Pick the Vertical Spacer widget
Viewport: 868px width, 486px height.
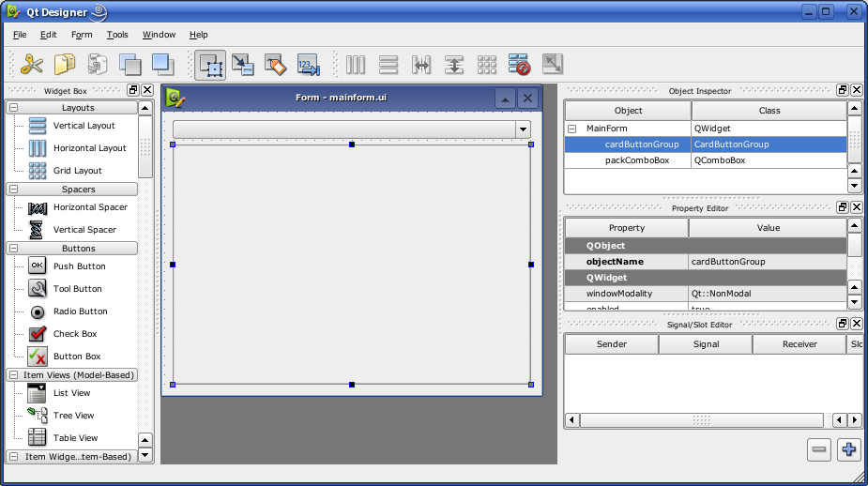coord(72,230)
